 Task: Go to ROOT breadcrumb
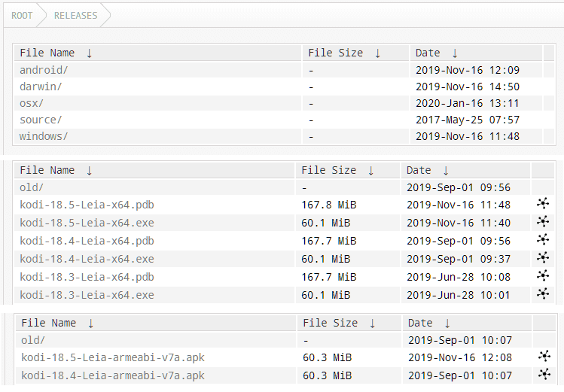22,16
